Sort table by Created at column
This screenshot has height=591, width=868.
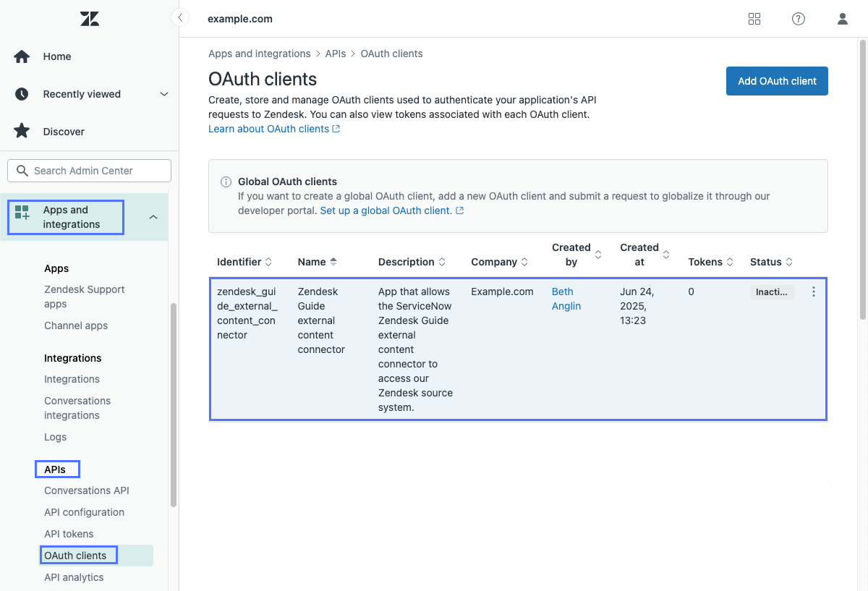pyautogui.click(x=644, y=255)
